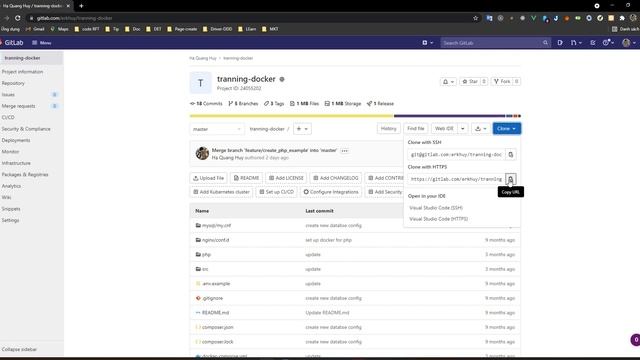
Task: Choose Visual Studio Code (HTTPS)
Action: (438, 219)
